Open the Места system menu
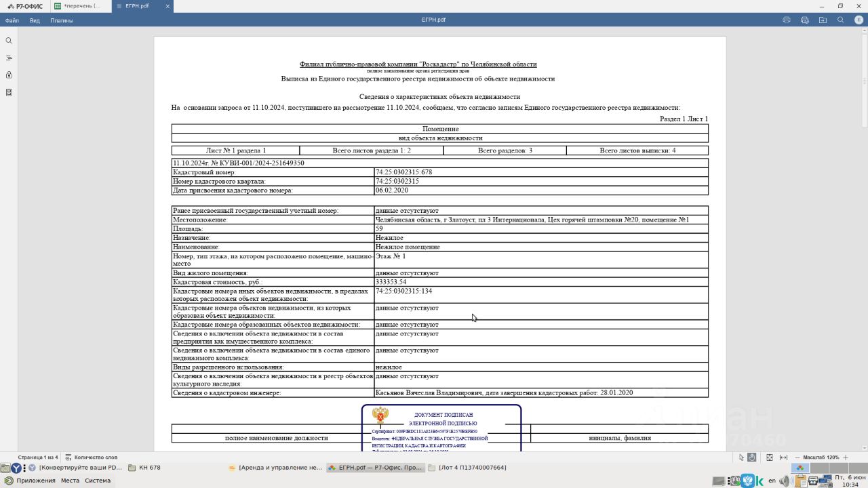Screen dimensions: 868x488 [70, 481]
